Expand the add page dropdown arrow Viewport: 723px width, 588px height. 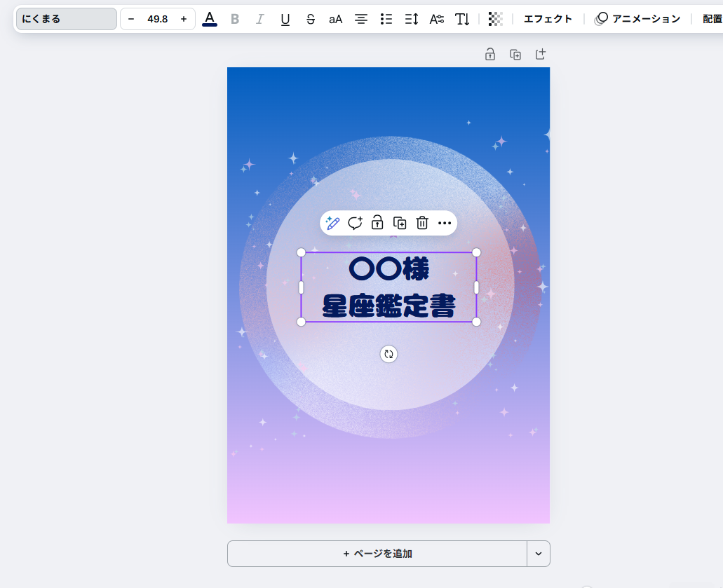pyautogui.click(x=539, y=554)
